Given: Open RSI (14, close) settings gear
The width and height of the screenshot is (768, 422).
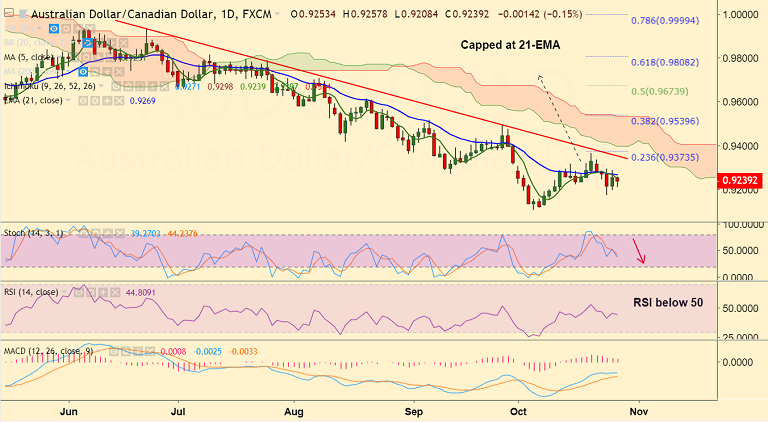Looking at the screenshot, I should click(x=91, y=292).
